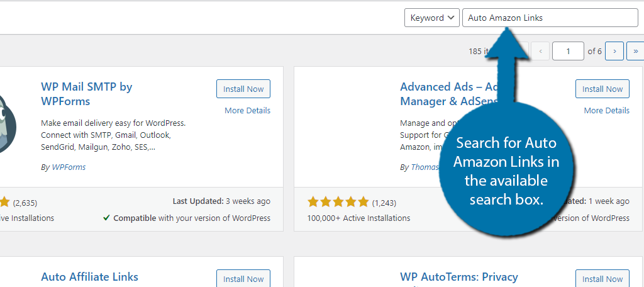
Task: Click the Last Updated: 3 weeks ago text
Action: (221, 201)
